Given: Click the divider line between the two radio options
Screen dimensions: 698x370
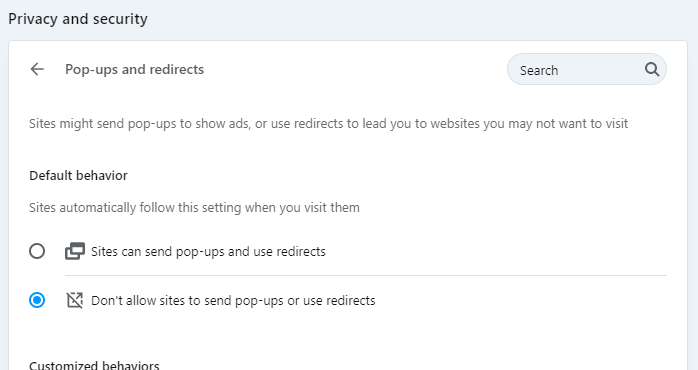Looking at the screenshot, I should click(365, 276).
